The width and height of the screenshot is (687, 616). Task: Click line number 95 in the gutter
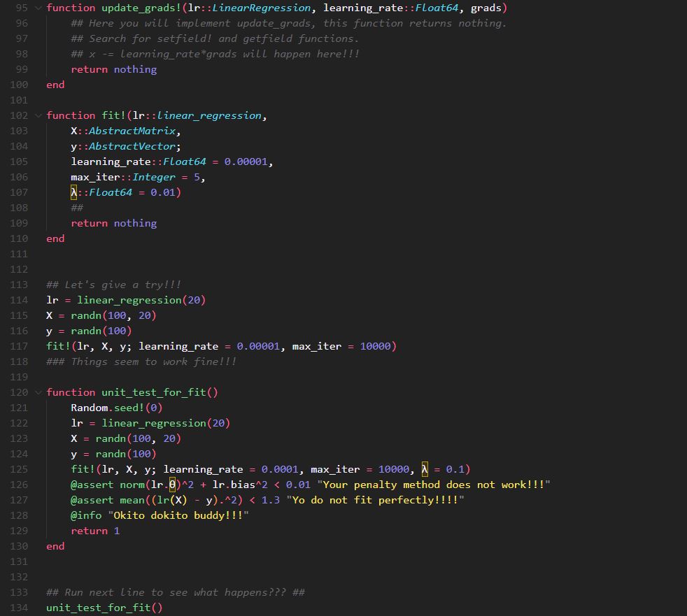click(20, 8)
